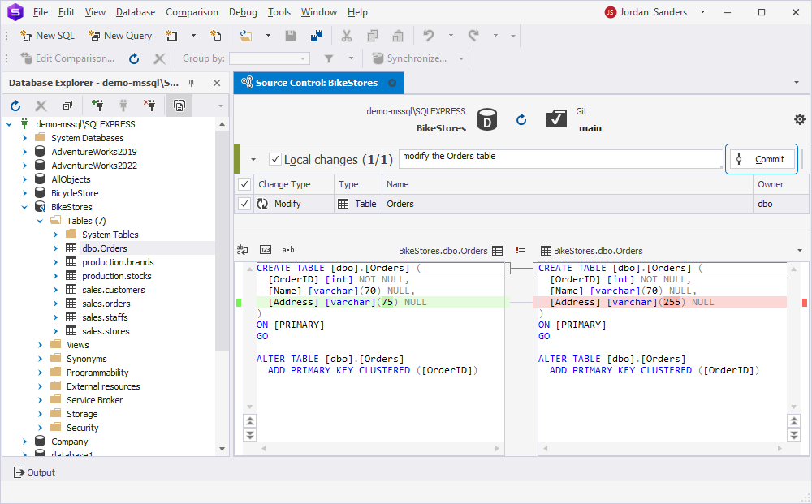Sort by the Owner column header

coord(780,184)
